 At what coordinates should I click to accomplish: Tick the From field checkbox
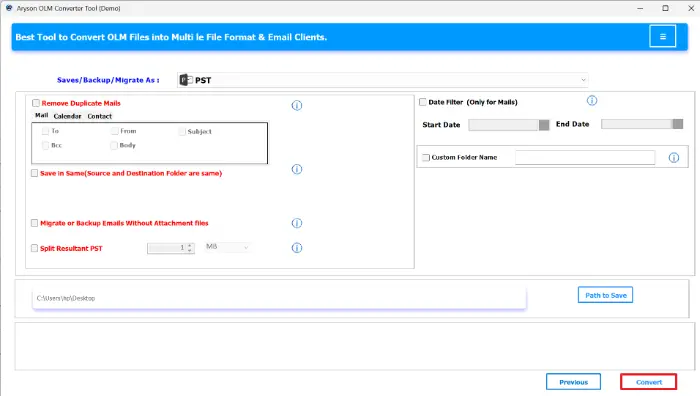click(115, 131)
